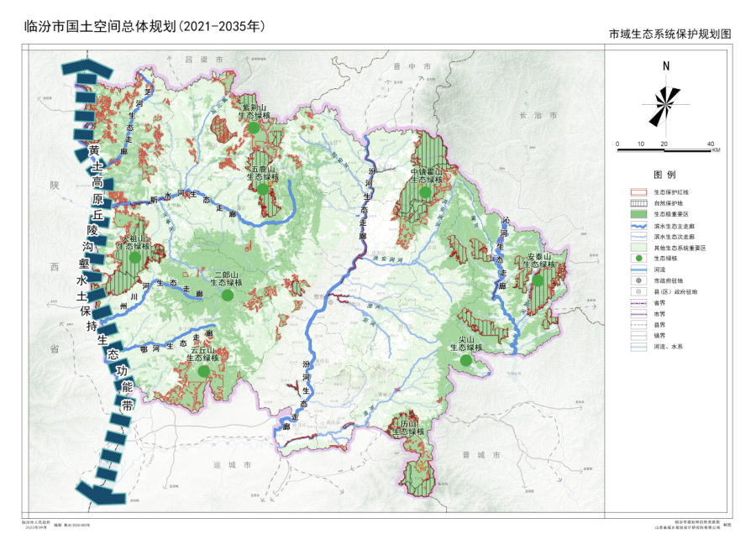Click the 云丘山生态绿核 map label
The height and width of the screenshot is (534, 756).
coord(202,354)
